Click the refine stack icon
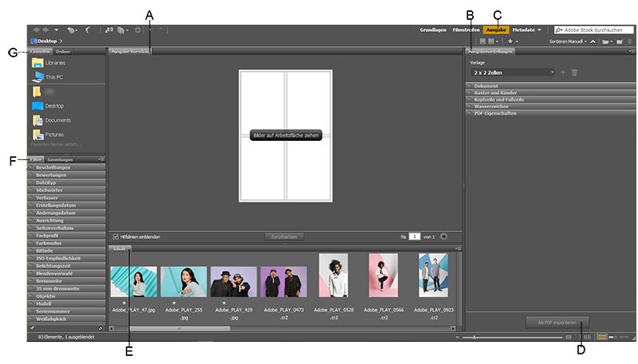The width and height of the screenshot is (638, 364). pyautogui.click(x=121, y=30)
